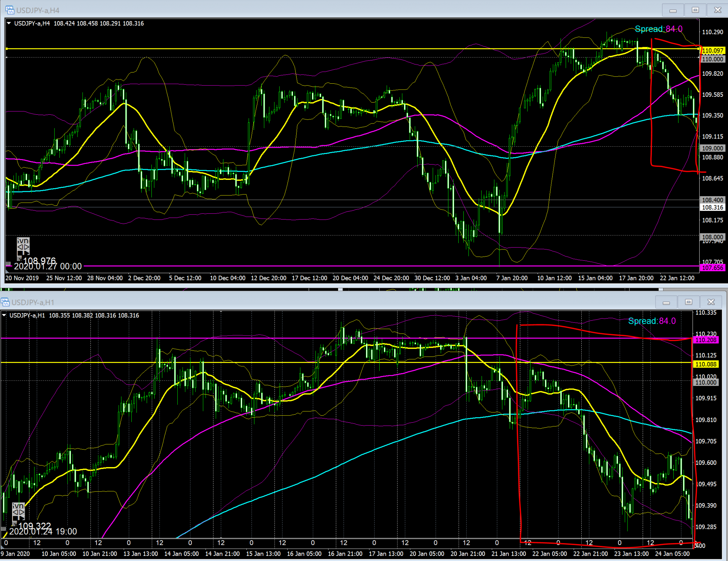Click the 109.285 price tick on H1 axis

point(706,527)
